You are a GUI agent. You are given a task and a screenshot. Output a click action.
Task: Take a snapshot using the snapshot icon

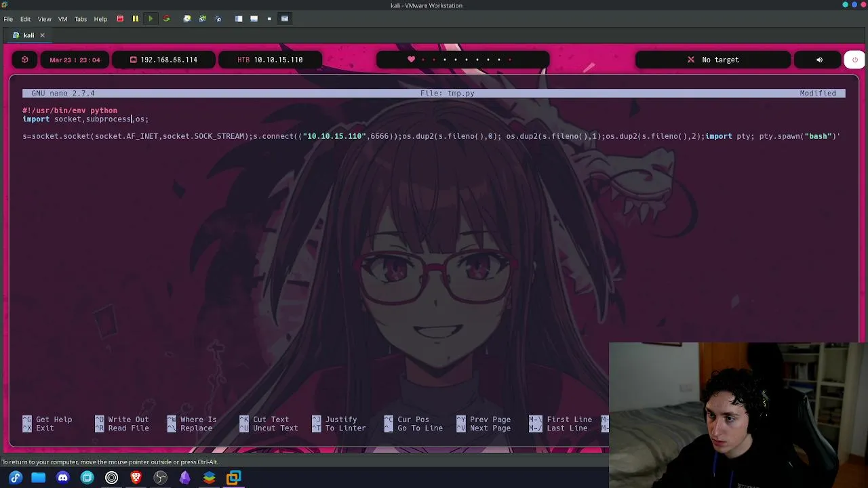[187, 19]
